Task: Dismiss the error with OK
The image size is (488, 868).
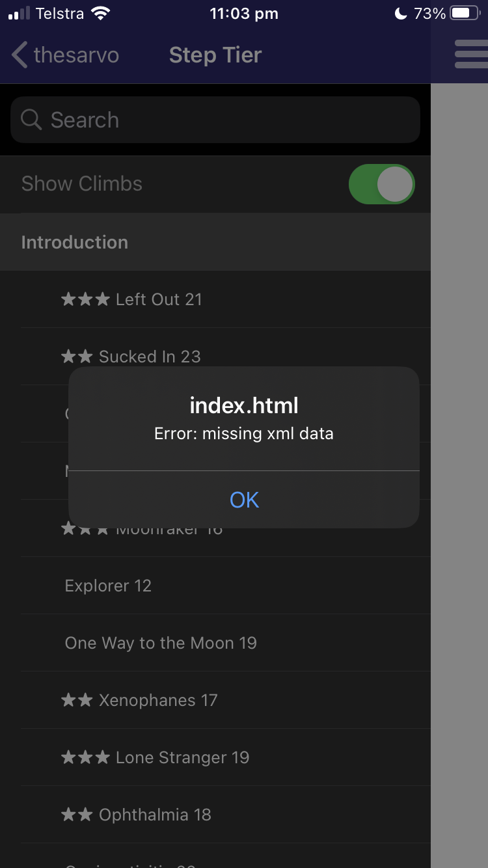Action: [244, 500]
